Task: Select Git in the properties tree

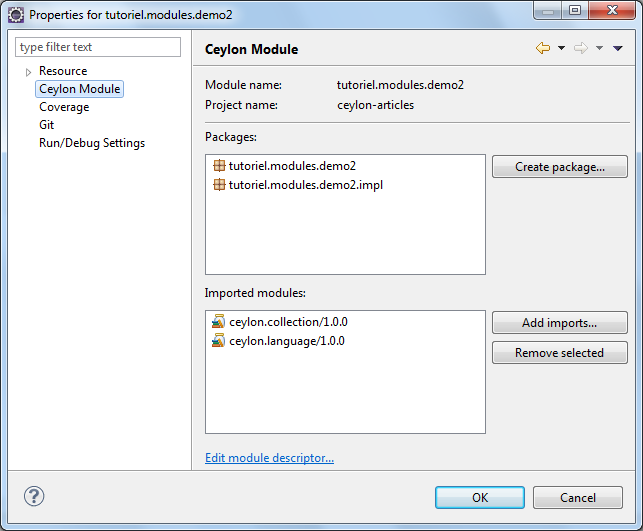Action: pos(47,125)
